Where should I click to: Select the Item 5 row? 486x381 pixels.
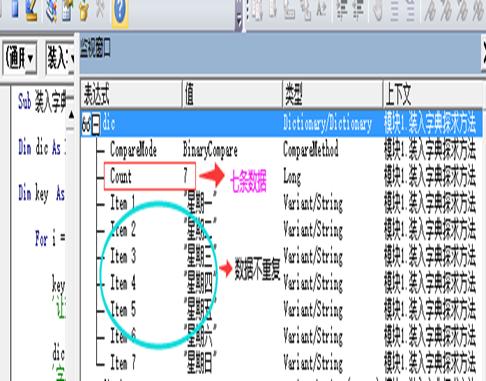tap(282, 310)
